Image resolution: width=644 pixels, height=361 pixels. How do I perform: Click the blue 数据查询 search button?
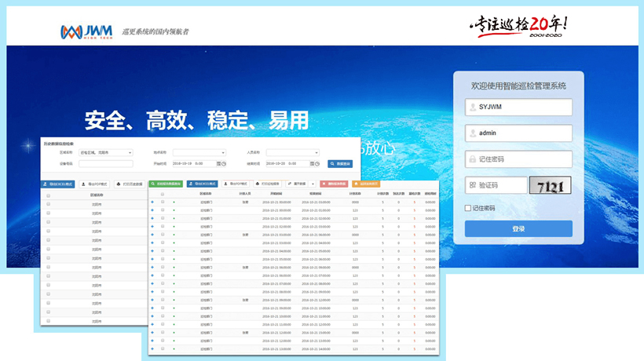339,163
